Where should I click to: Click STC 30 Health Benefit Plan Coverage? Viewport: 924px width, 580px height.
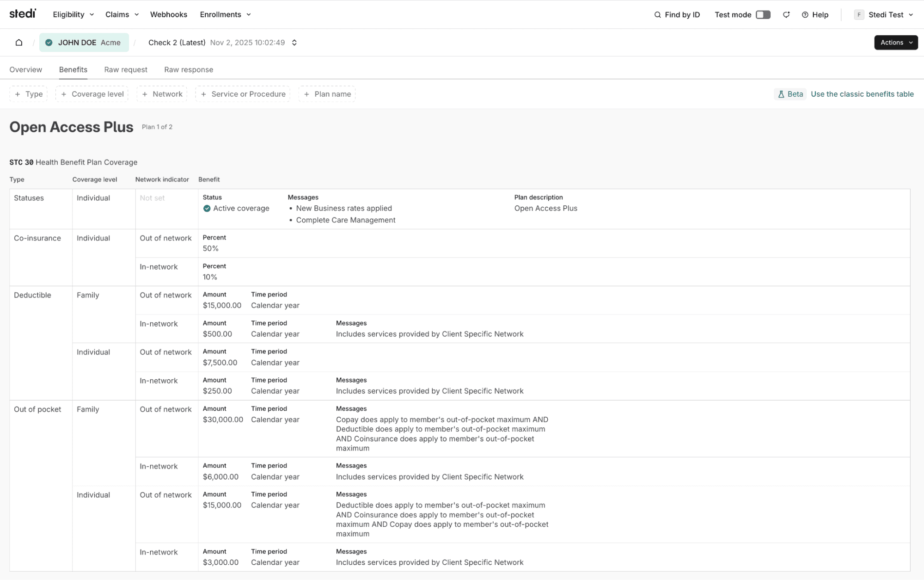point(73,162)
